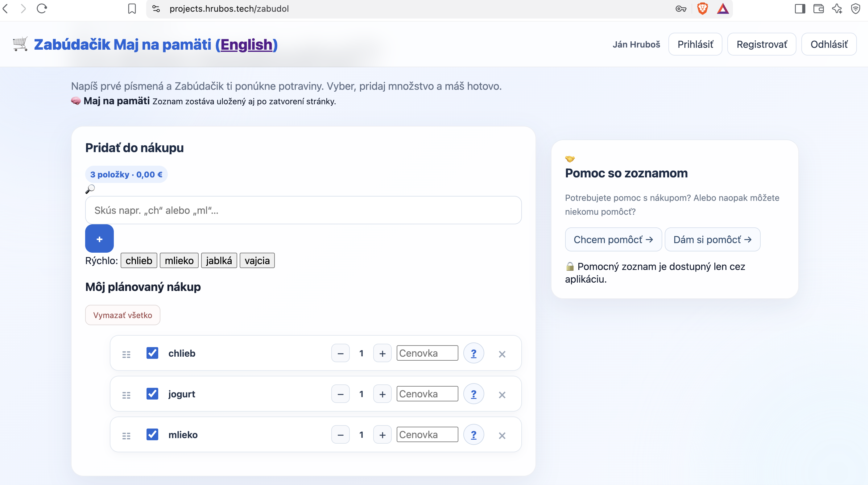Open the Brave Wallet icon

[818, 8]
